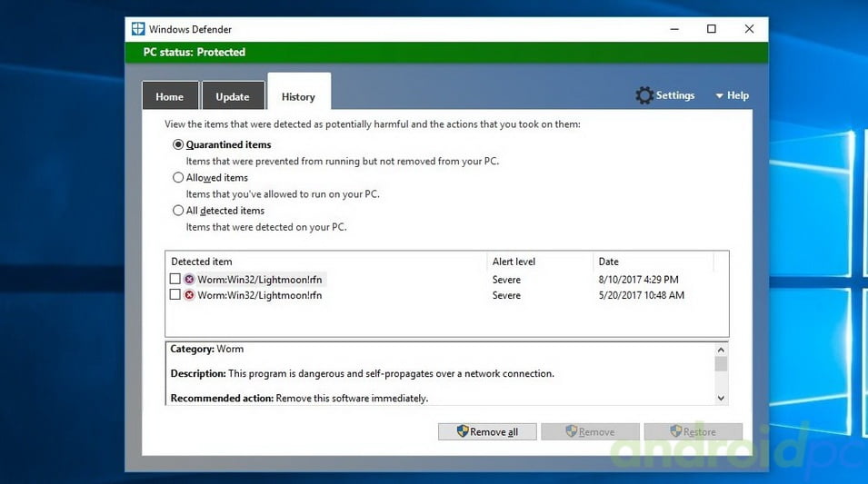
Task: Click the Windows Defender title bar icon
Action: tap(138, 29)
